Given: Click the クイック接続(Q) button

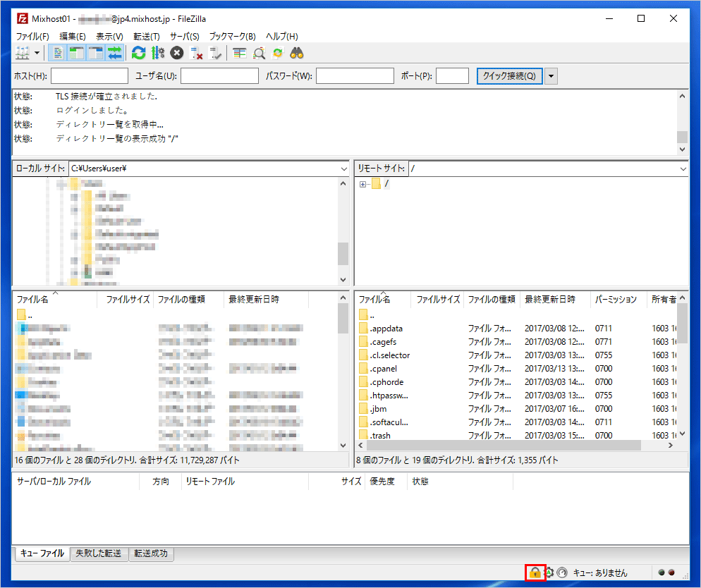Looking at the screenshot, I should tap(509, 76).
